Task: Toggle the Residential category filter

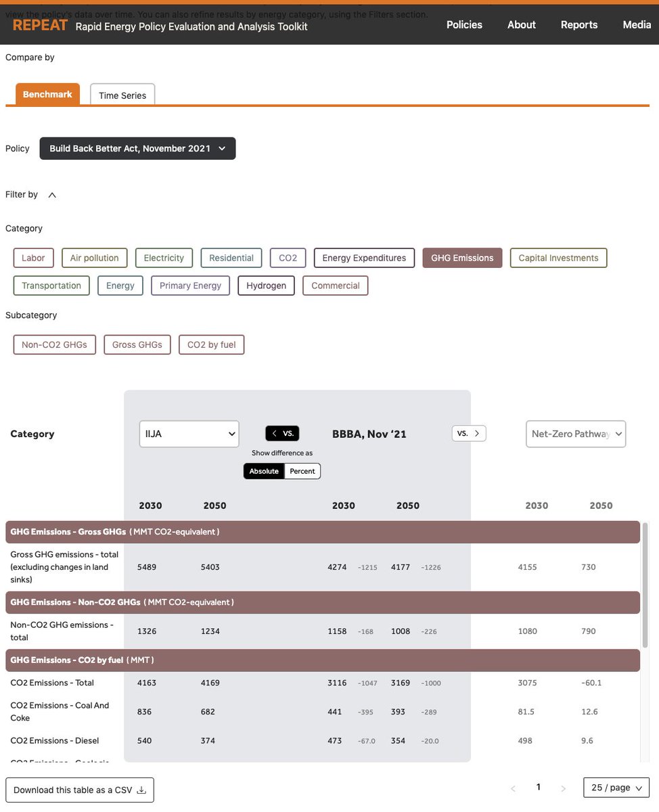Action: 231,258
